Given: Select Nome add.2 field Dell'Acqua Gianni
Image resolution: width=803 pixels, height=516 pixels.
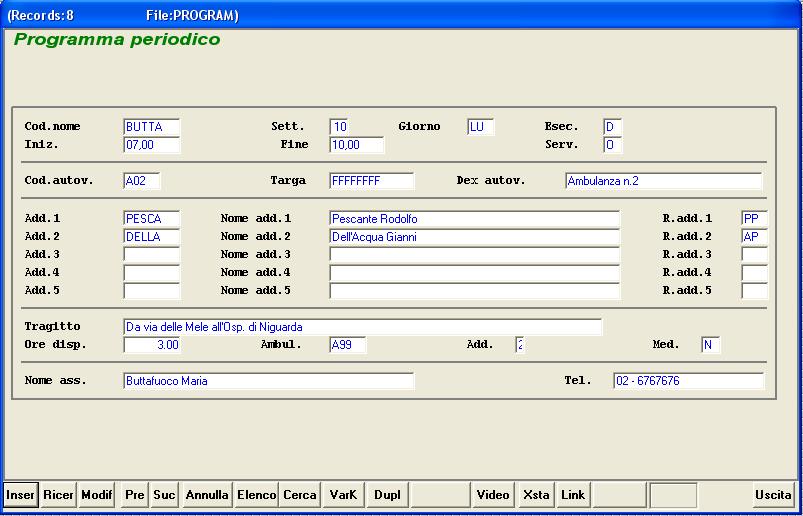Looking at the screenshot, I should (475, 237).
